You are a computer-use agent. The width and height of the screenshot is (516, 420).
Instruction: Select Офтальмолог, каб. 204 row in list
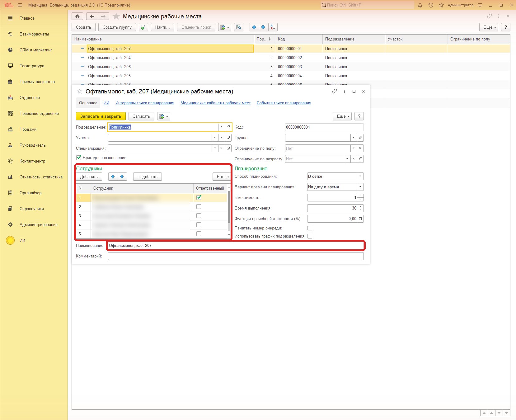tap(291, 58)
